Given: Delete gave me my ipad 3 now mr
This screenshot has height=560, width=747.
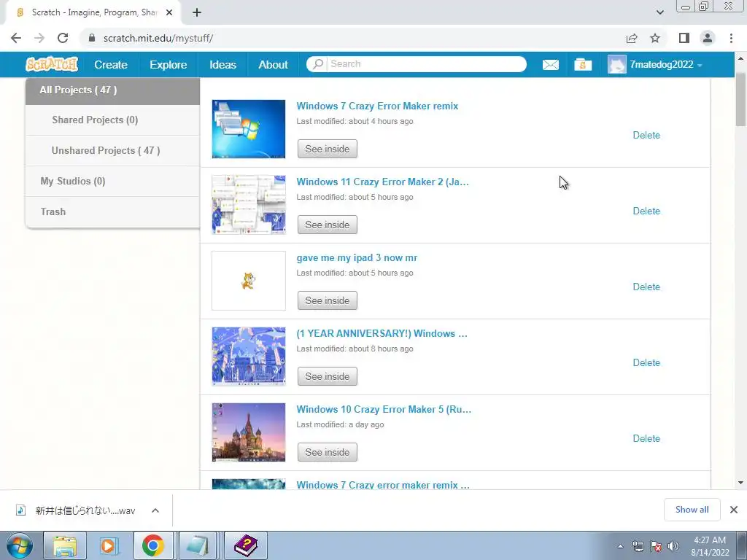Looking at the screenshot, I should pos(646,287).
